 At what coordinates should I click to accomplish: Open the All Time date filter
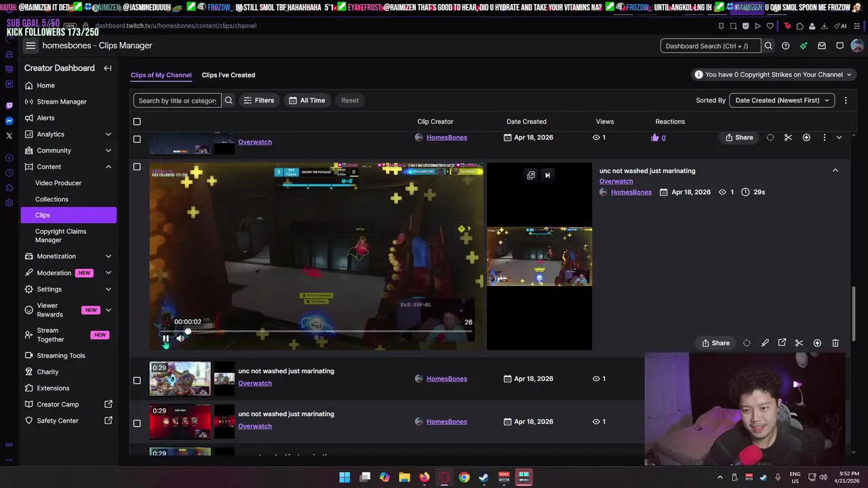(x=307, y=100)
